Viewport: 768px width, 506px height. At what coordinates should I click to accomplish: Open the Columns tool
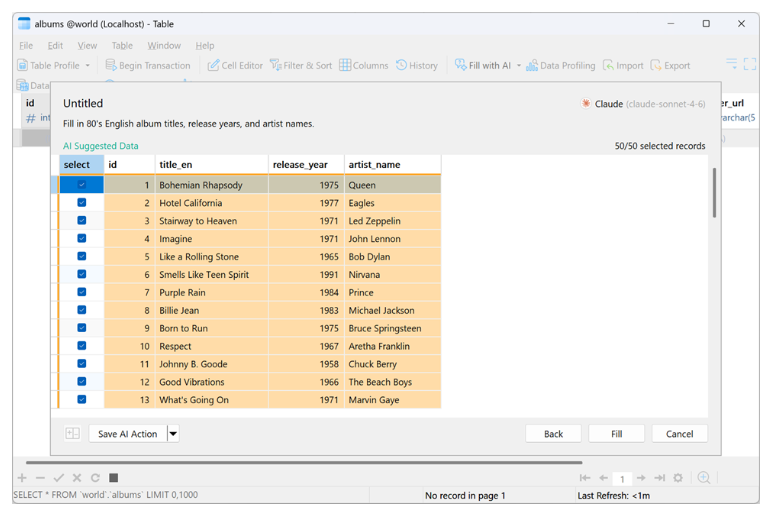point(364,66)
